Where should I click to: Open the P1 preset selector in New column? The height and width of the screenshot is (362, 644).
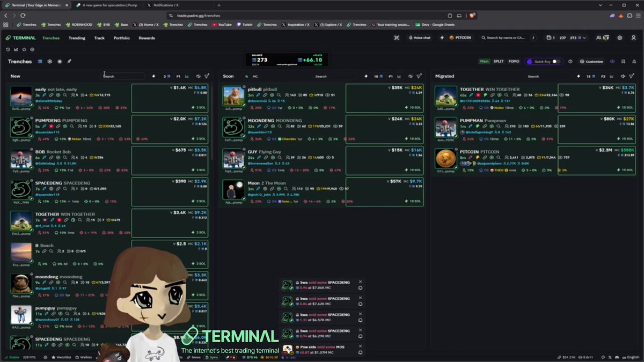point(179,77)
